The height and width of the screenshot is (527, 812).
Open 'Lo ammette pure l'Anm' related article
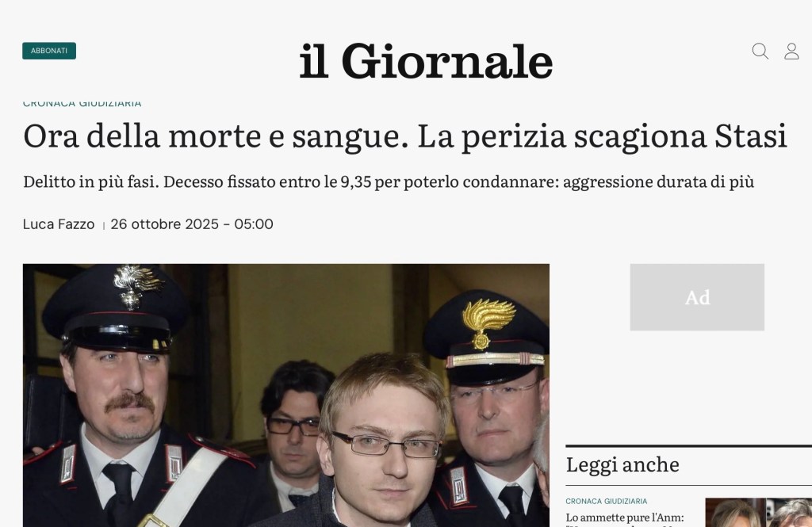click(625, 517)
